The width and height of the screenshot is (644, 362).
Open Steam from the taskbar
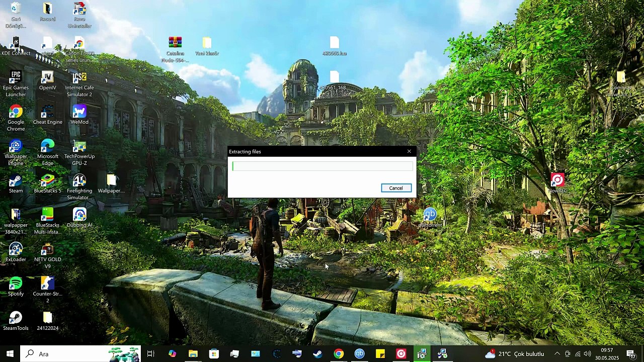click(317, 354)
